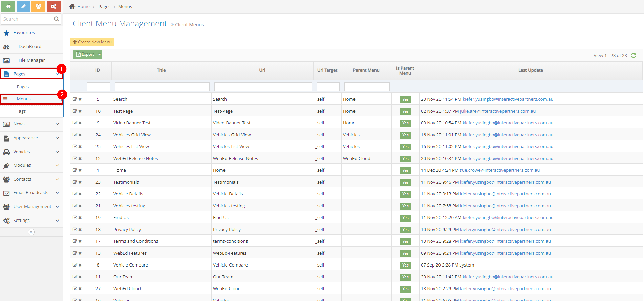644x301 pixels.
Task: Open the Export dropdown arrow
Action: click(100, 54)
